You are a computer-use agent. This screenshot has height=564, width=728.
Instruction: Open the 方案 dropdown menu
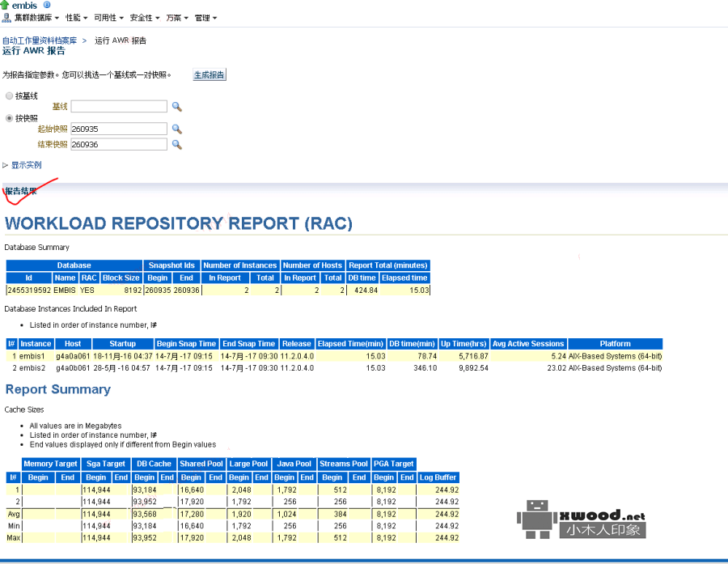(x=177, y=18)
